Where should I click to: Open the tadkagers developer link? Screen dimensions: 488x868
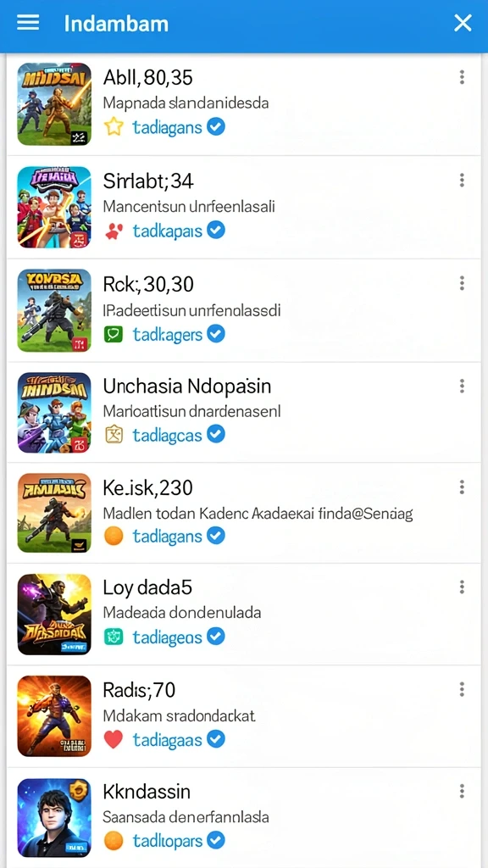(168, 334)
